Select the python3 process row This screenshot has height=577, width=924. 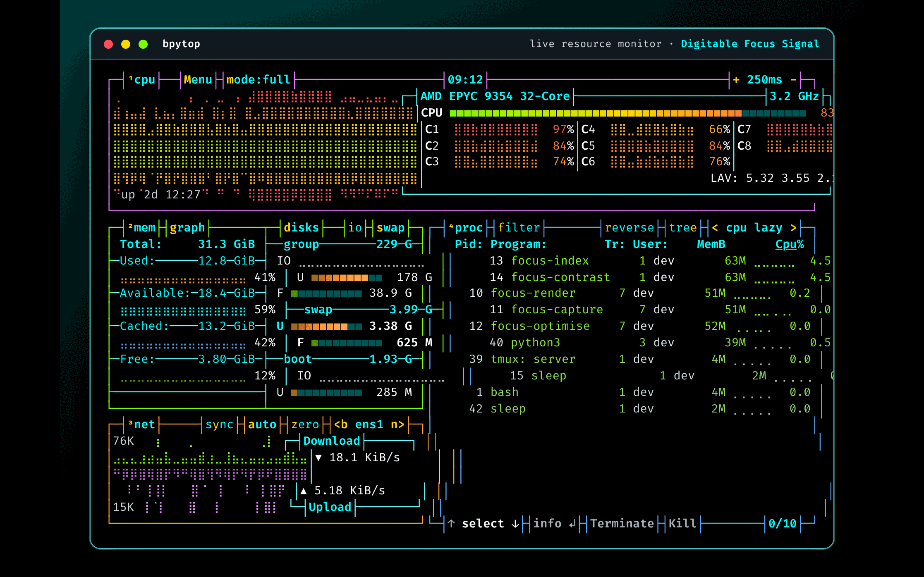point(660,342)
